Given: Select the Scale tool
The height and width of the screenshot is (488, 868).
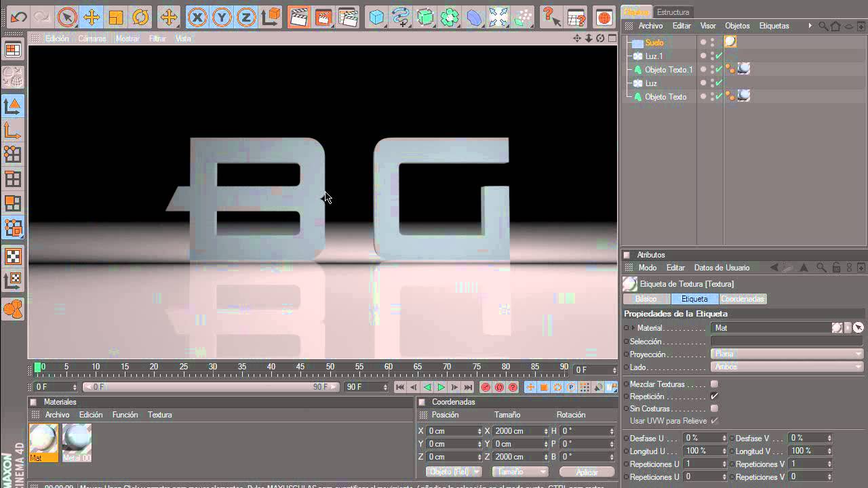Looking at the screenshot, I should (116, 17).
